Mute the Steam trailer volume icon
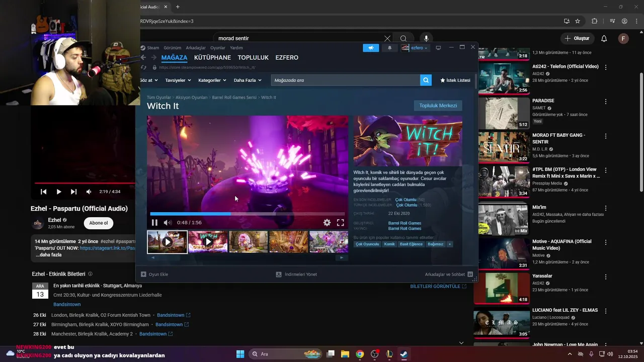This screenshot has width=644, height=362. [x=168, y=222]
